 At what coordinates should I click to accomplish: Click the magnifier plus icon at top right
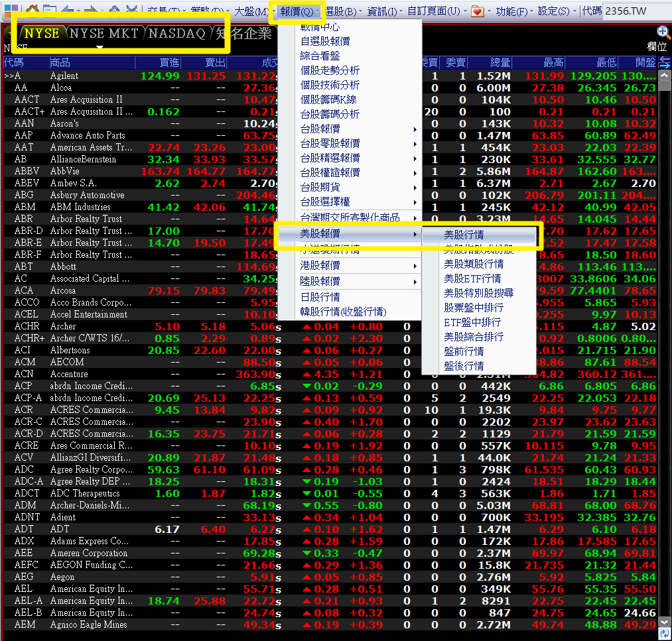pyautogui.click(x=662, y=32)
